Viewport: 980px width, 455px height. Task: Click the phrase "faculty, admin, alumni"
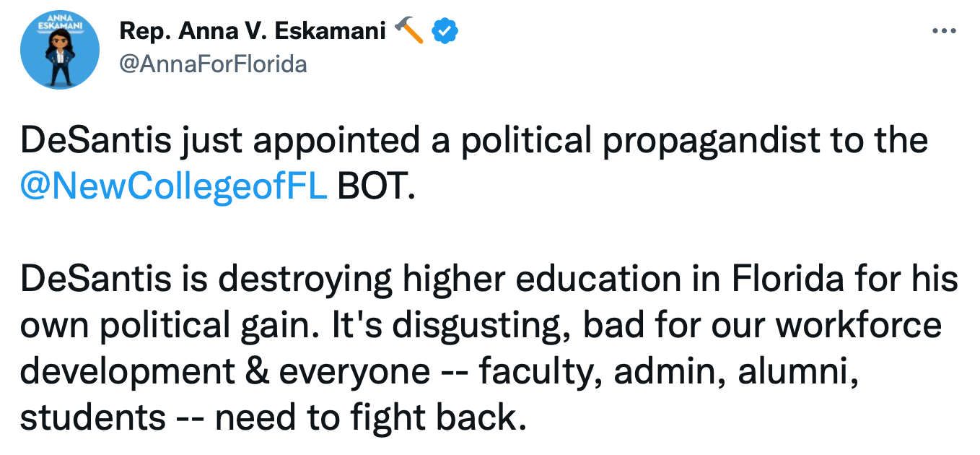click(668, 371)
